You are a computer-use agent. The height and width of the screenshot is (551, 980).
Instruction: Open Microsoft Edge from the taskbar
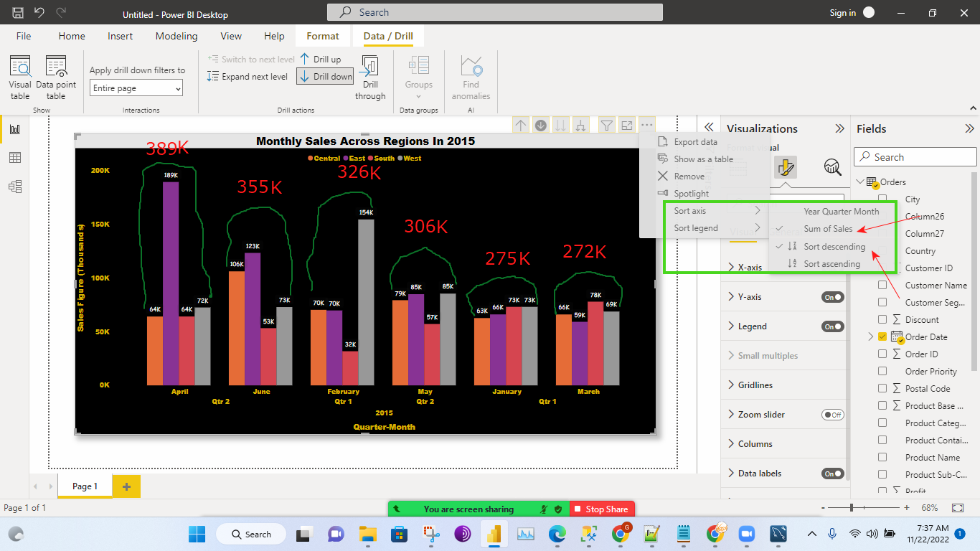point(557,534)
